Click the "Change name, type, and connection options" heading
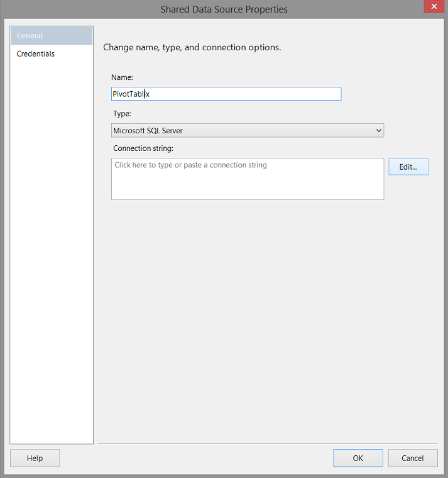Viewport: 448px width, 478px height. (x=192, y=47)
